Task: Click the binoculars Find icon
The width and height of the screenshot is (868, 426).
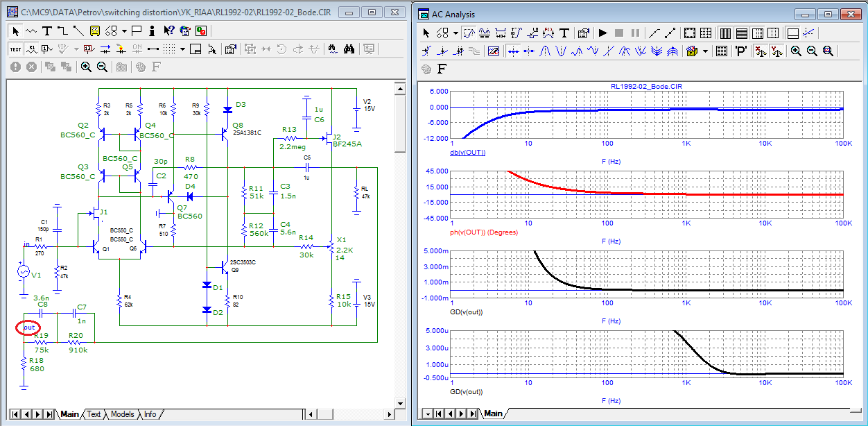Action: pos(349,49)
